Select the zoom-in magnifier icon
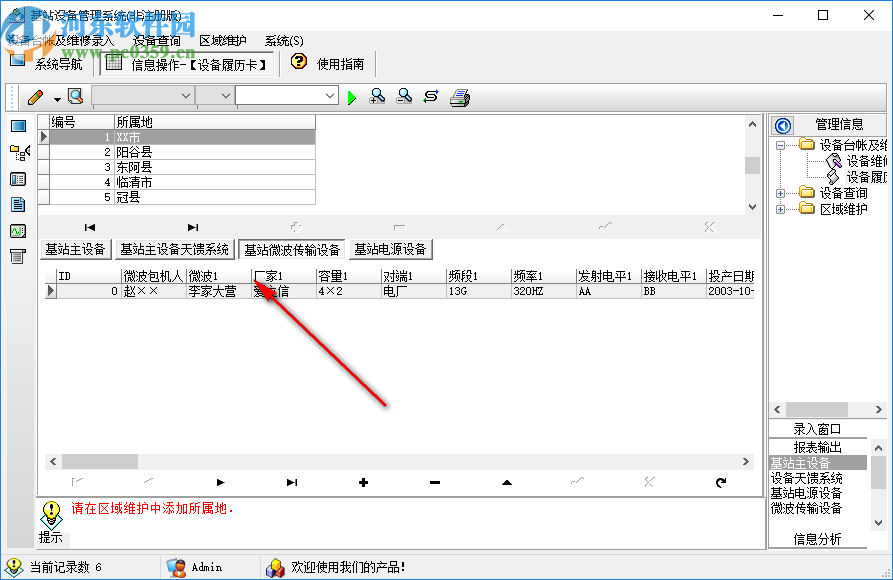 (377, 96)
